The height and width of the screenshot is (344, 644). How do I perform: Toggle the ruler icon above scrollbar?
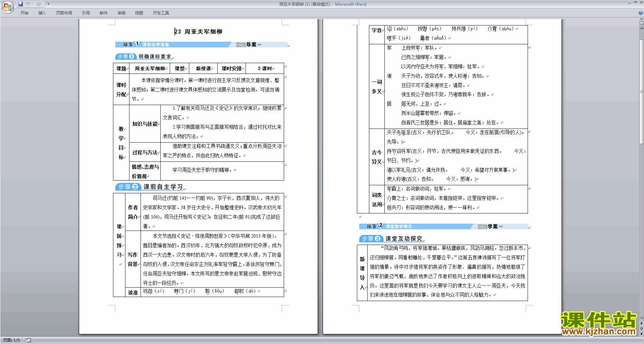(x=641, y=23)
